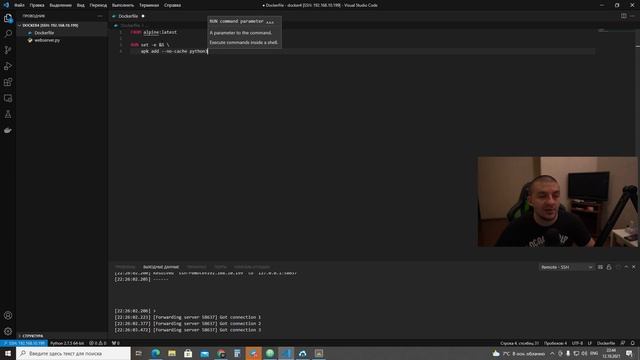This screenshot has width=640, height=360.
Task: Maximize the bottom panel with chevron
Action: (626, 267)
